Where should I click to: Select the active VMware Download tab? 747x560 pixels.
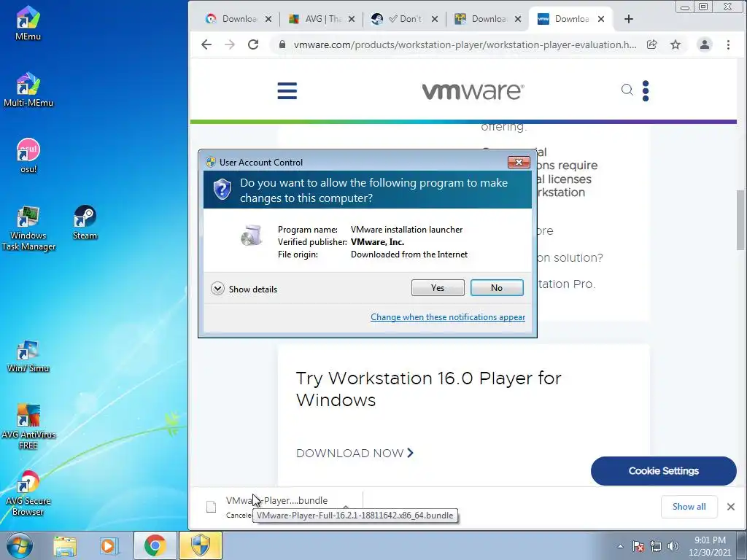(x=572, y=19)
